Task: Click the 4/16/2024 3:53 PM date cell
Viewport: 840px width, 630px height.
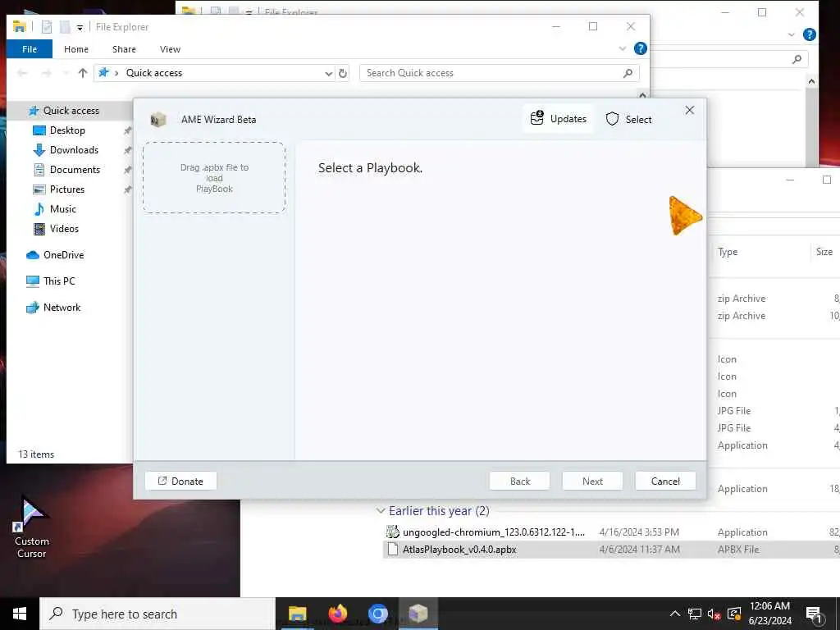Action: click(639, 532)
